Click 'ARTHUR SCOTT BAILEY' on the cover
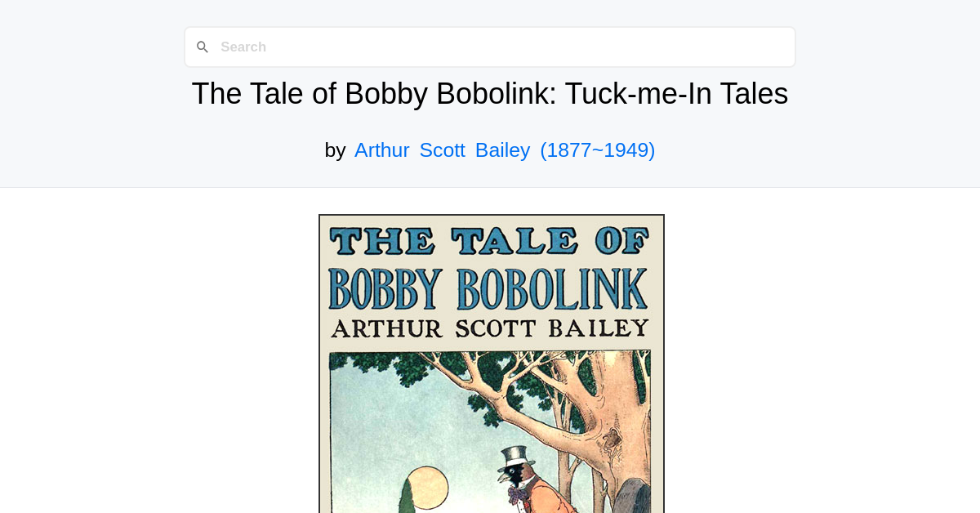The image size is (980, 513). click(x=491, y=326)
